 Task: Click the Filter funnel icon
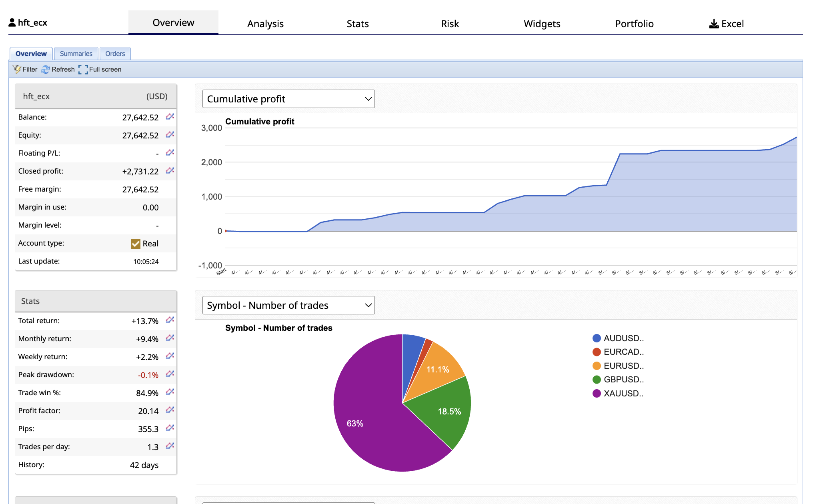tap(17, 69)
